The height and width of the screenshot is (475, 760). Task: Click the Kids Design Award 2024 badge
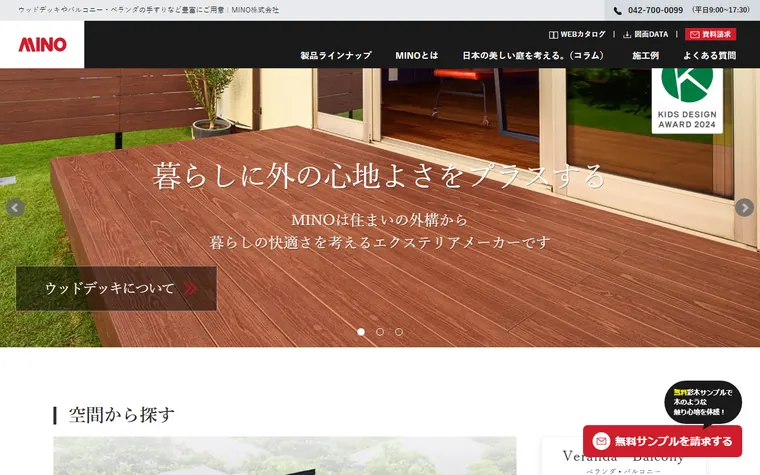(687, 100)
